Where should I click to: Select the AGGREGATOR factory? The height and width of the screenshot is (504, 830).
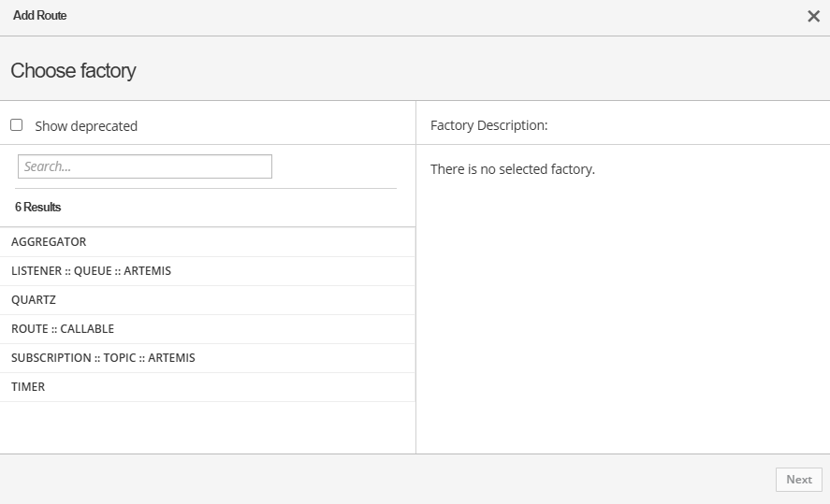pos(49,242)
